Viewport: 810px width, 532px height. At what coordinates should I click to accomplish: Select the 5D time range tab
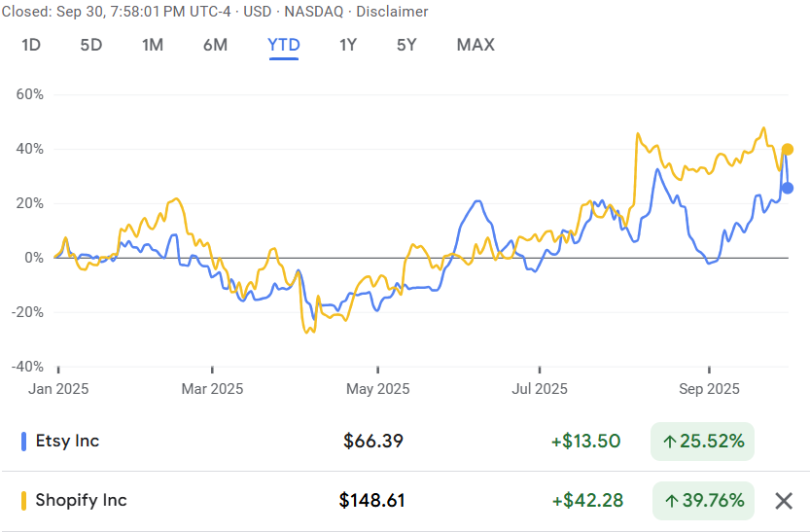tap(90, 45)
